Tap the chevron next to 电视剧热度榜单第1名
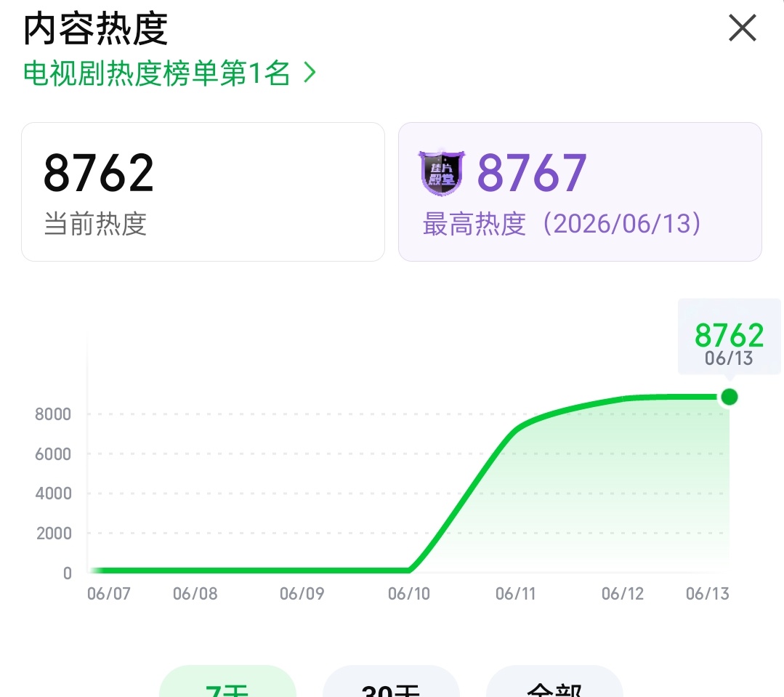This screenshot has height=697, width=784. click(x=310, y=73)
